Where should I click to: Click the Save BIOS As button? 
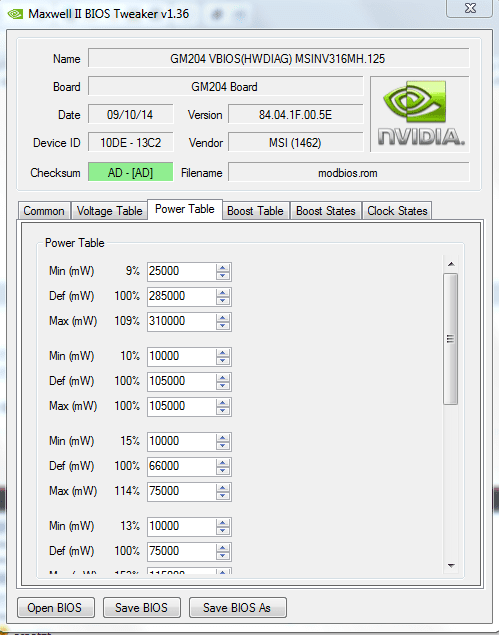click(x=238, y=607)
